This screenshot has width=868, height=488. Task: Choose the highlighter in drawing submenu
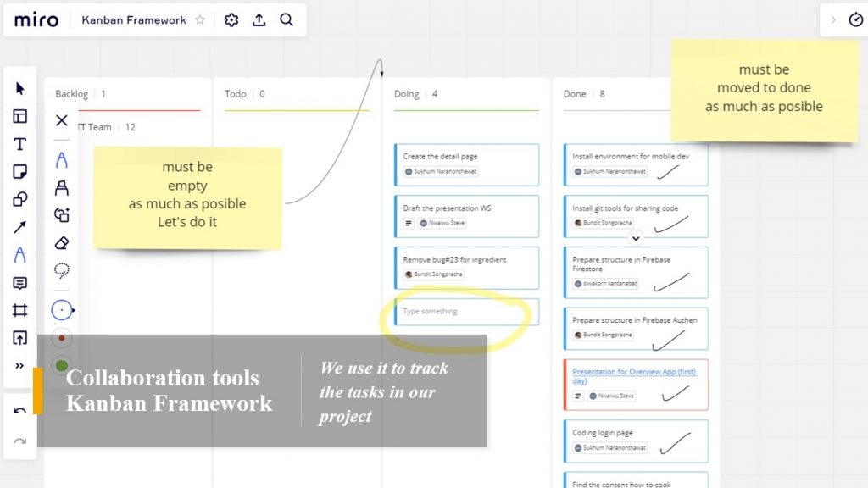[61, 188]
